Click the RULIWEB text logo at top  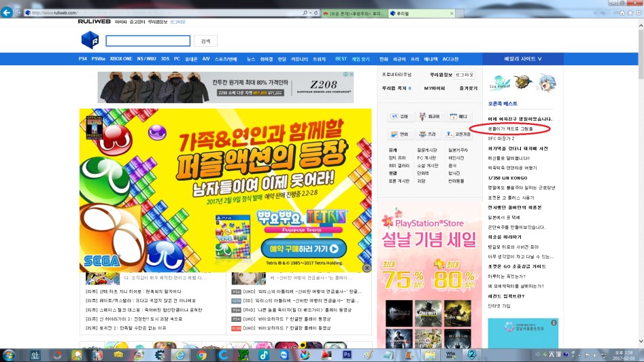click(95, 22)
